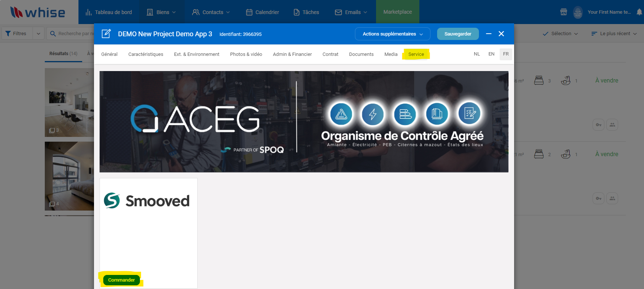The height and width of the screenshot is (289, 644).
Task: Switch language to NL
Action: tap(477, 54)
